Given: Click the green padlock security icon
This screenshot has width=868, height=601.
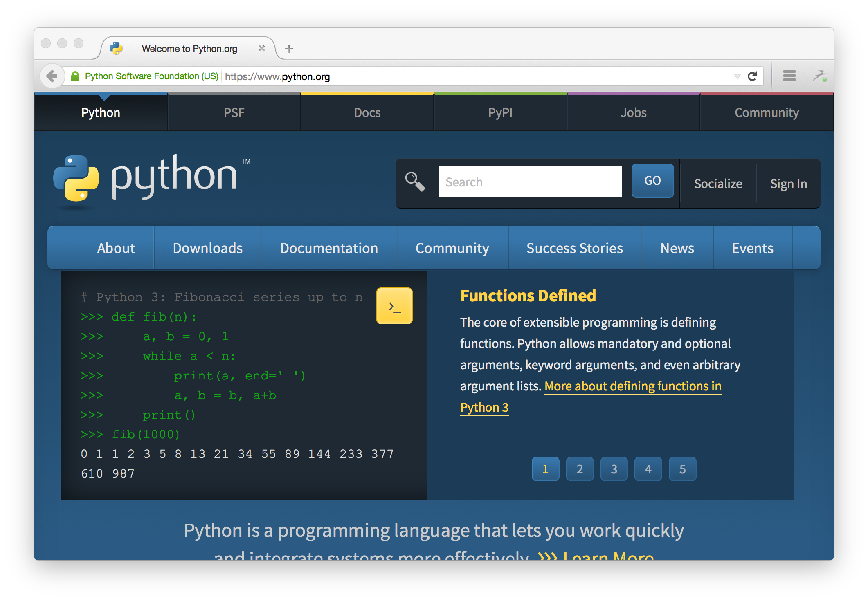Looking at the screenshot, I should pos(75,76).
